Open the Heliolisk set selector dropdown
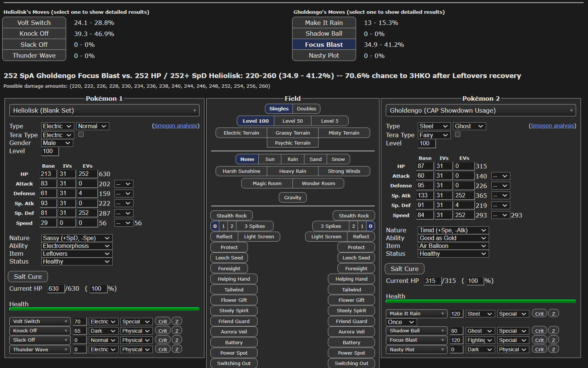 click(104, 110)
